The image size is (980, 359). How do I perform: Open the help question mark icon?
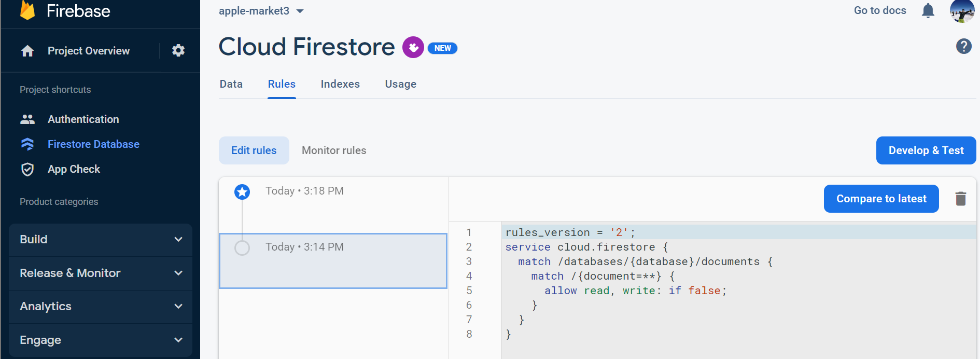964,46
